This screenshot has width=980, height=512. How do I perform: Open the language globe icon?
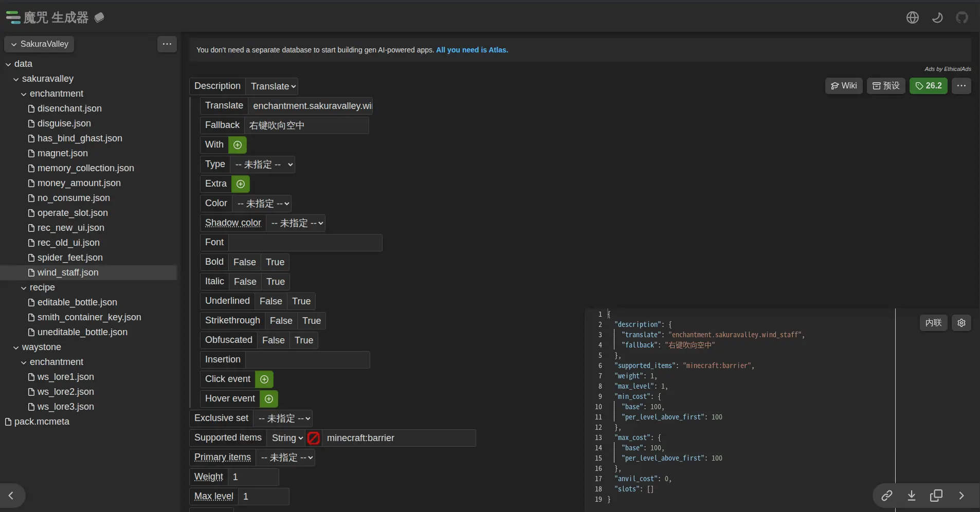pyautogui.click(x=913, y=17)
